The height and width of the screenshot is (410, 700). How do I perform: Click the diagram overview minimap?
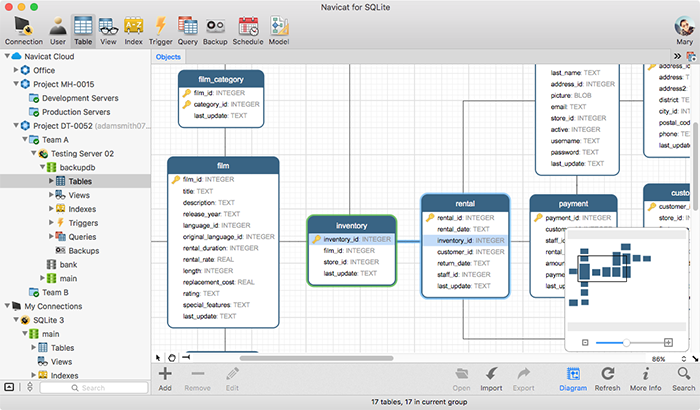626,278
